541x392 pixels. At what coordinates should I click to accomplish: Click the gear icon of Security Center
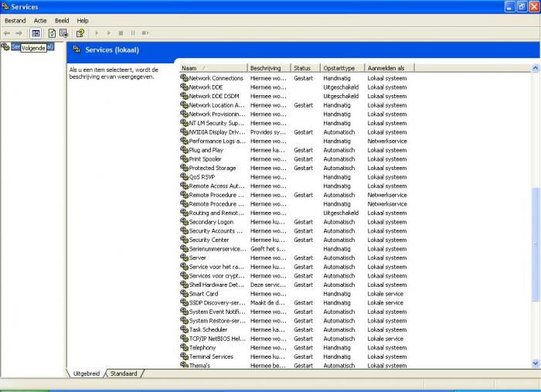pos(184,240)
